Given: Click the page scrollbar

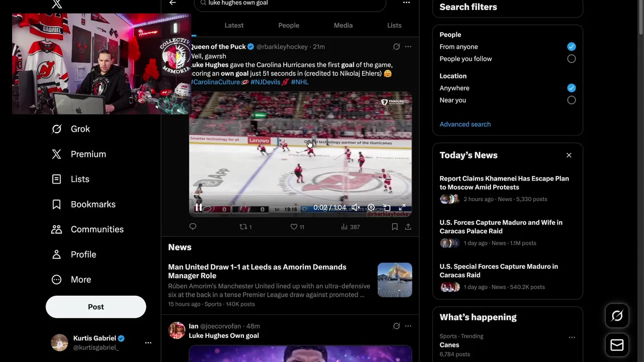Looking at the screenshot, I should pos(641,18).
